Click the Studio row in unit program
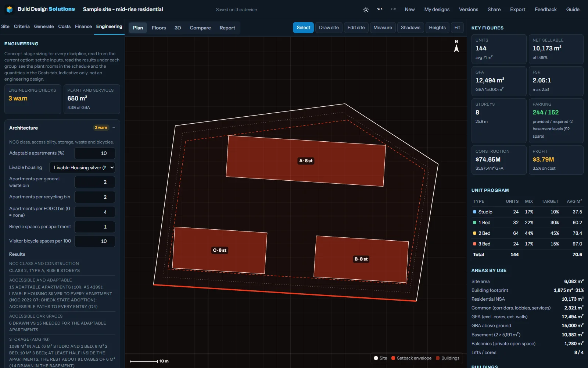 coord(527,212)
